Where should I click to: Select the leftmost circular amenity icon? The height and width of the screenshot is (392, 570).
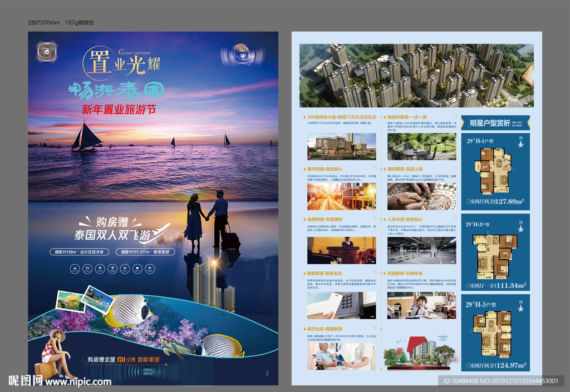(75, 267)
